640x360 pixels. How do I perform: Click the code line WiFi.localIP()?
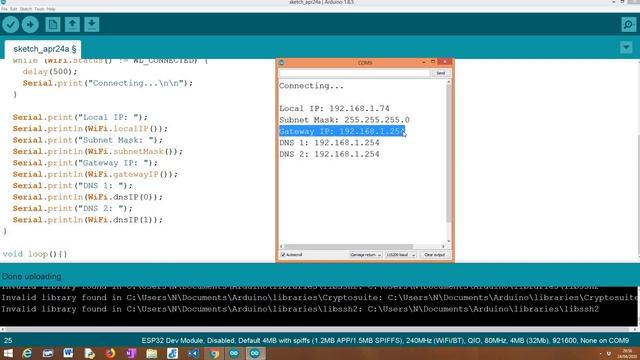(90, 129)
